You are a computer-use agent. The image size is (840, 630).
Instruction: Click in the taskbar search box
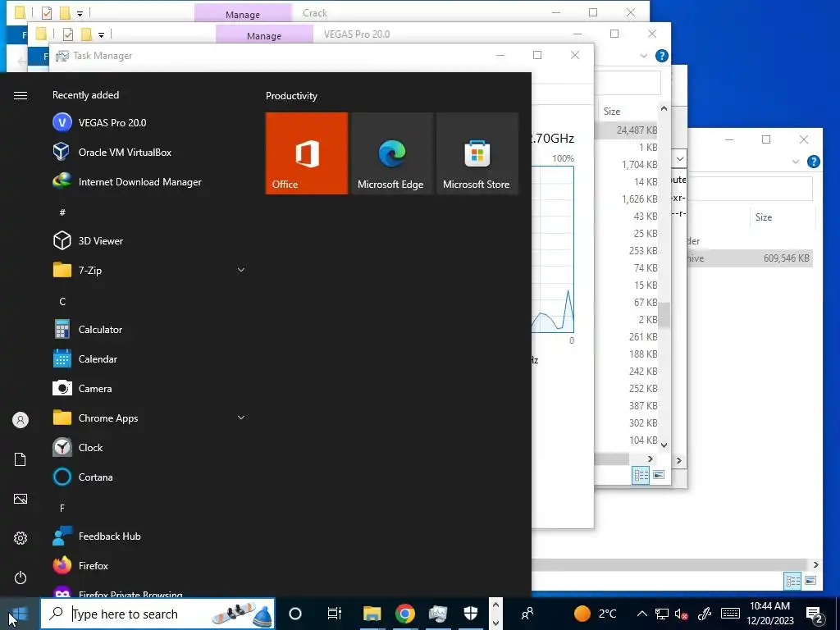pyautogui.click(x=158, y=614)
